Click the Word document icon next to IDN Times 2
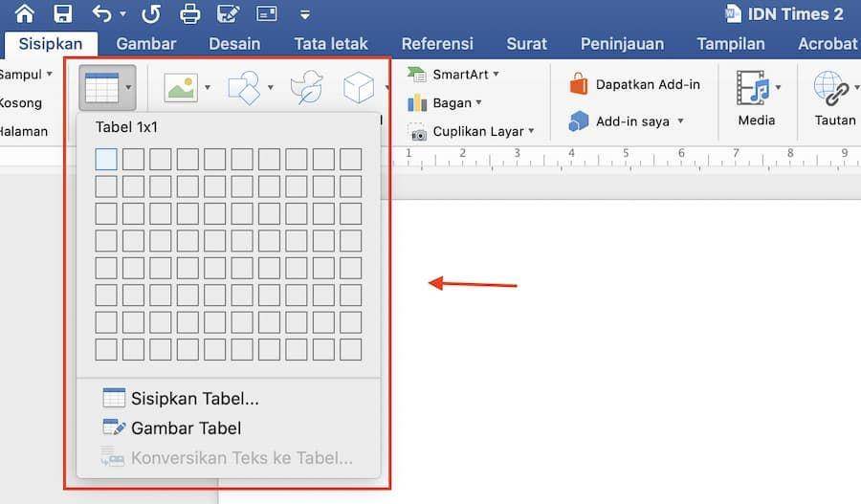This screenshot has width=861, height=504. [733, 13]
